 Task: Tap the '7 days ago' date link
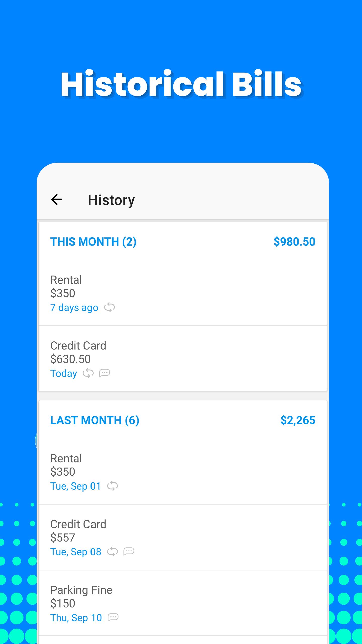click(74, 308)
